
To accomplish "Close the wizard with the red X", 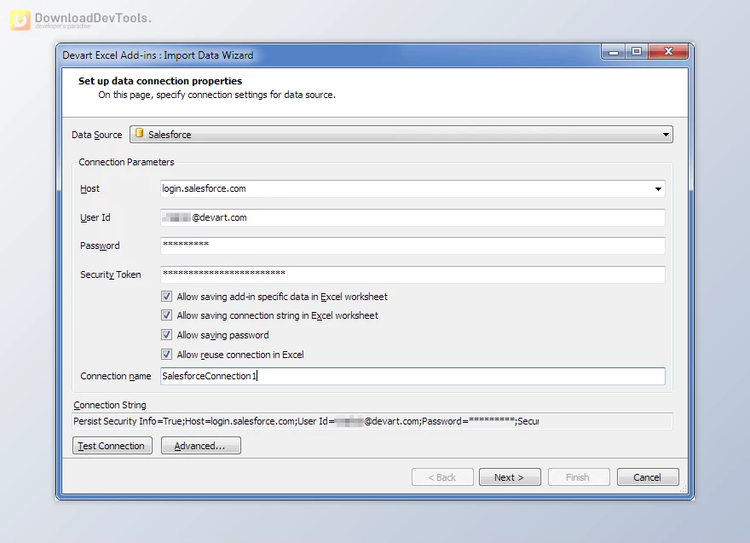I will tap(668, 52).
